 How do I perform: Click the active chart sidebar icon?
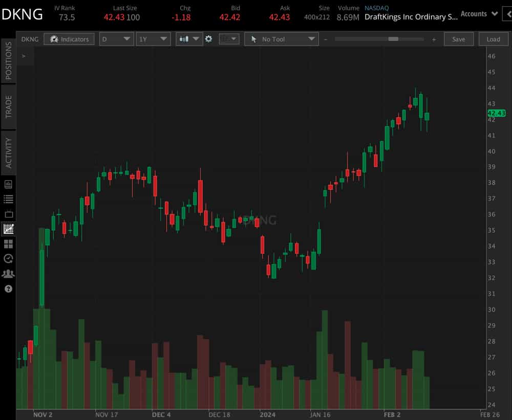click(8, 229)
